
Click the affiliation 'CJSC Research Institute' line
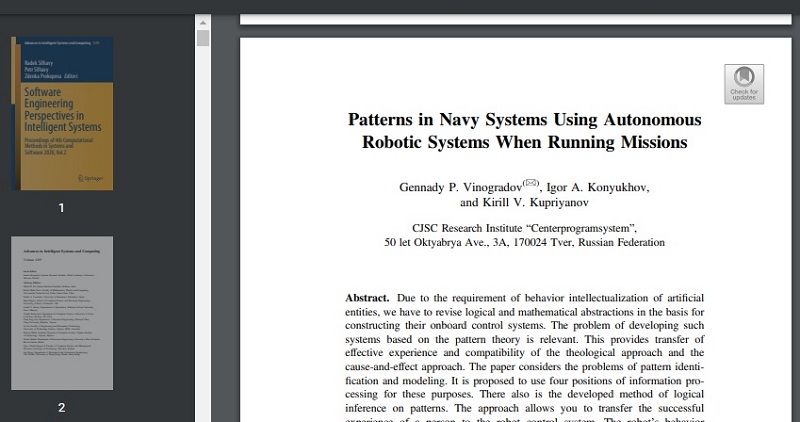(x=524, y=228)
